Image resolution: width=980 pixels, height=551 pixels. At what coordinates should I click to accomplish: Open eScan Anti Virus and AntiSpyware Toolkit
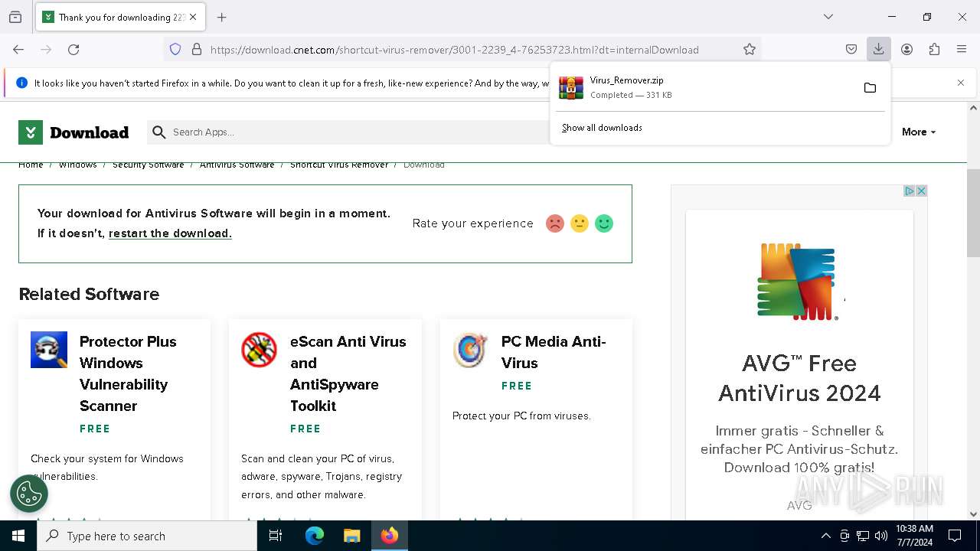[x=348, y=373]
